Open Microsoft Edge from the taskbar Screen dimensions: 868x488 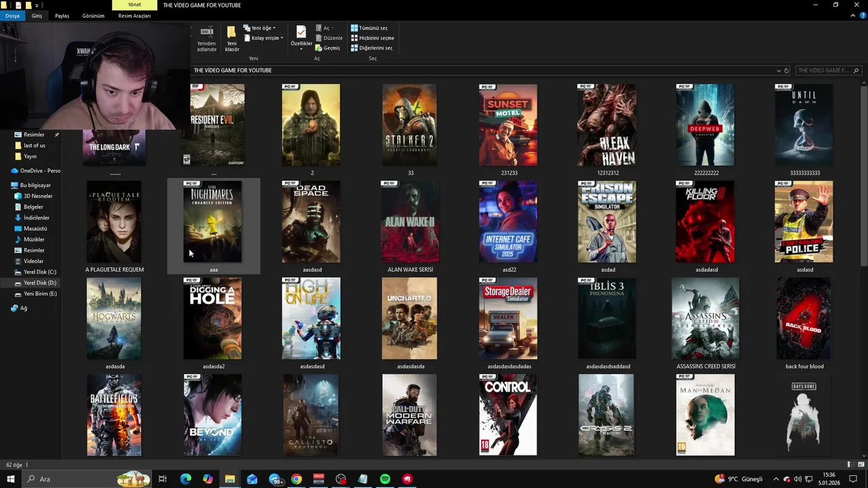[186, 479]
